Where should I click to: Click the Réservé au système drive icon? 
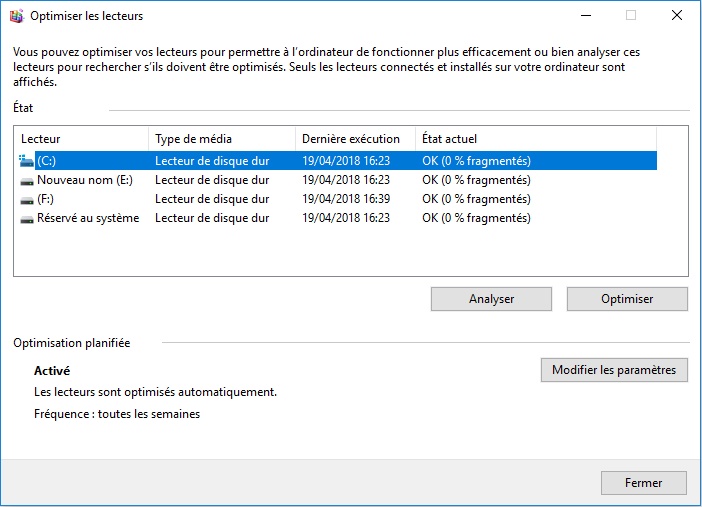[26, 218]
